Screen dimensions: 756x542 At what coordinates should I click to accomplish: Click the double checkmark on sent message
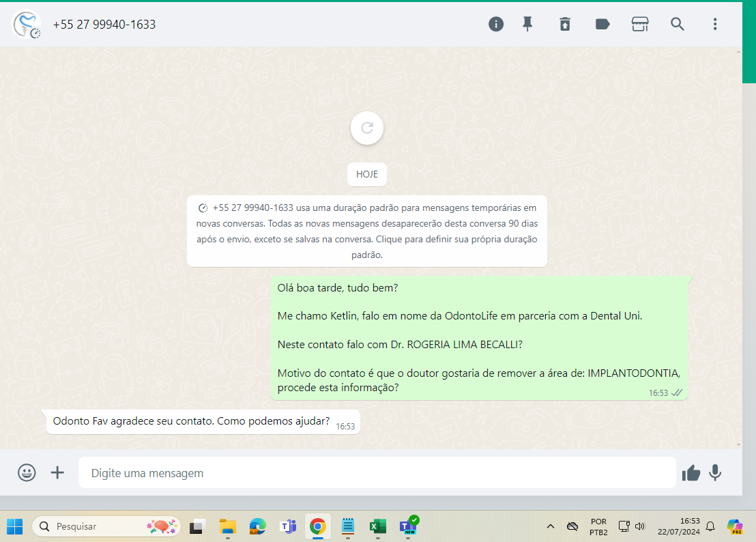point(677,393)
